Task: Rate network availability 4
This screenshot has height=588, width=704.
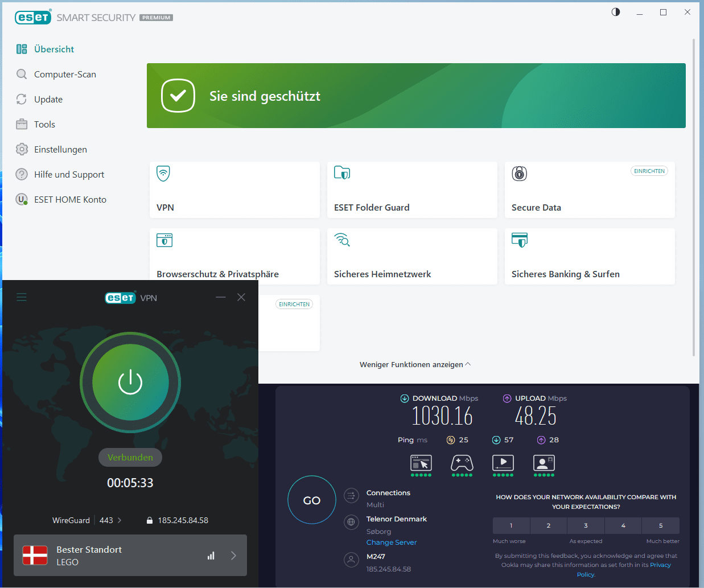Action: [x=623, y=525]
